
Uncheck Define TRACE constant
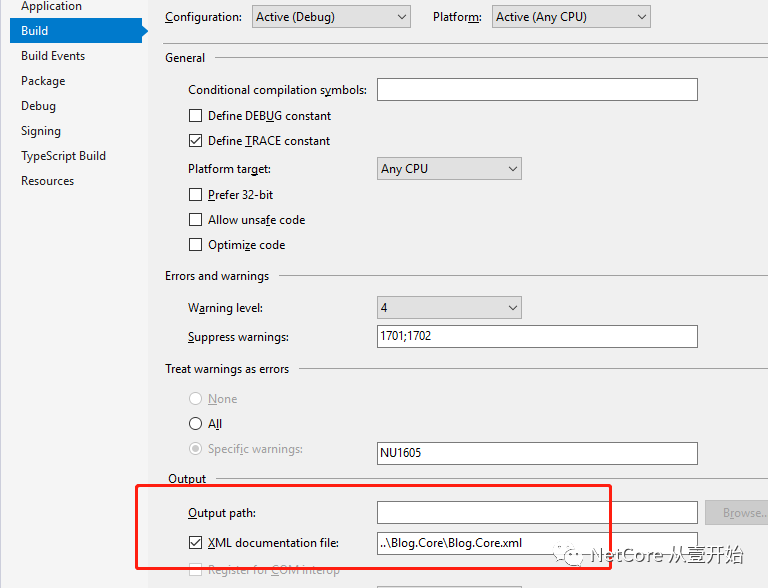coord(195,141)
